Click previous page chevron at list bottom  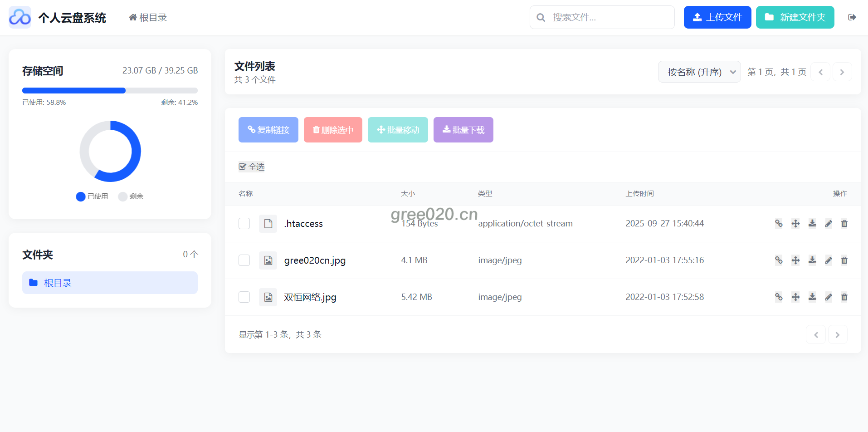[816, 335]
